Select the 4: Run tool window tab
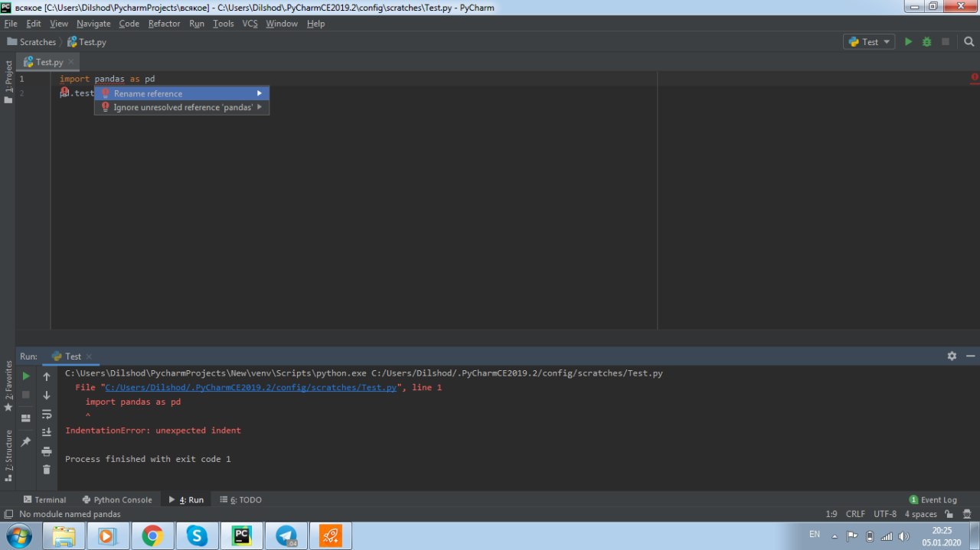The image size is (980, 550). (x=186, y=500)
